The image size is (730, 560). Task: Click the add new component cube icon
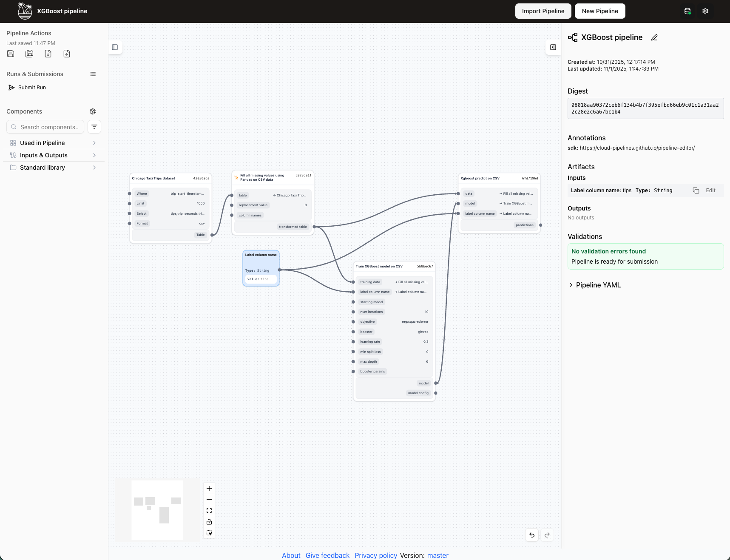tap(93, 111)
